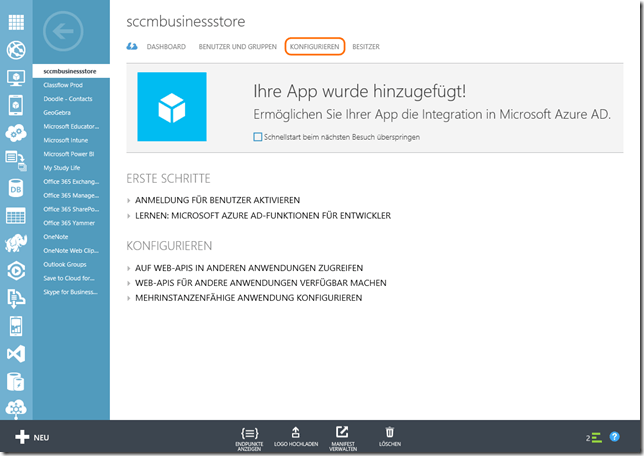Click the notifications count indicator icon
The height and width of the screenshot is (456, 644).
tap(594, 437)
